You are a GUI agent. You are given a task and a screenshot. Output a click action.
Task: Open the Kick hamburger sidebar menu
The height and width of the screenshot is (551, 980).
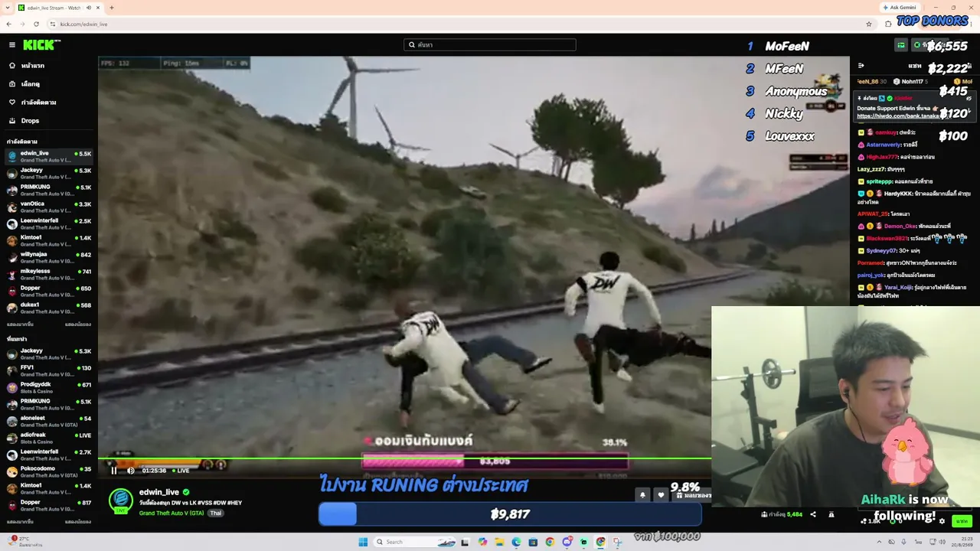click(x=11, y=45)
